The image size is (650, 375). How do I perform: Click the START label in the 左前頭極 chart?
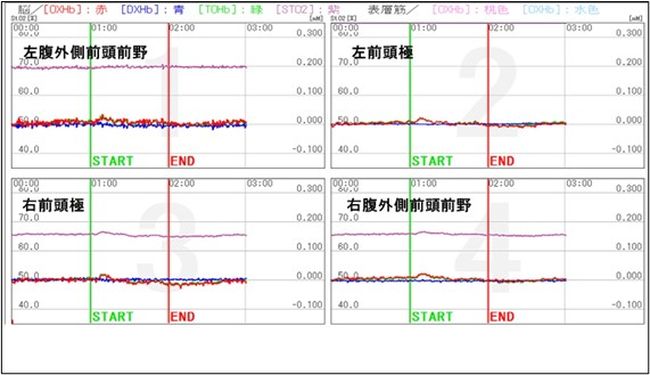click(x=432, y=161)
